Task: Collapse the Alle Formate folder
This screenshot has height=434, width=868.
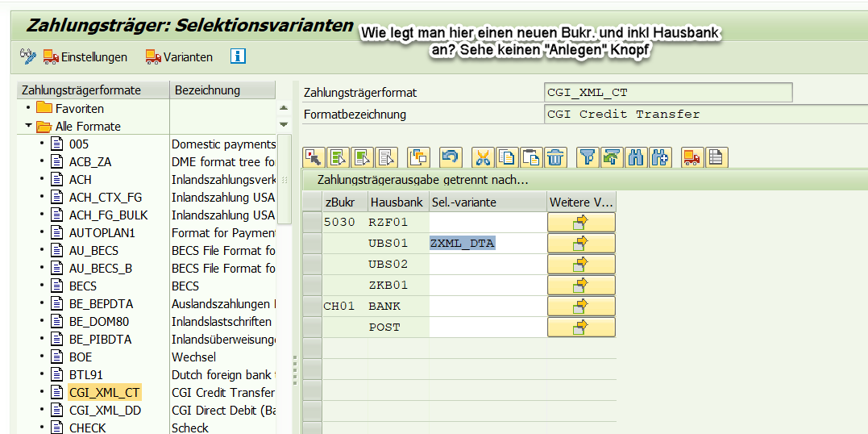Action: pyautogui.click(x=29, y=126)
